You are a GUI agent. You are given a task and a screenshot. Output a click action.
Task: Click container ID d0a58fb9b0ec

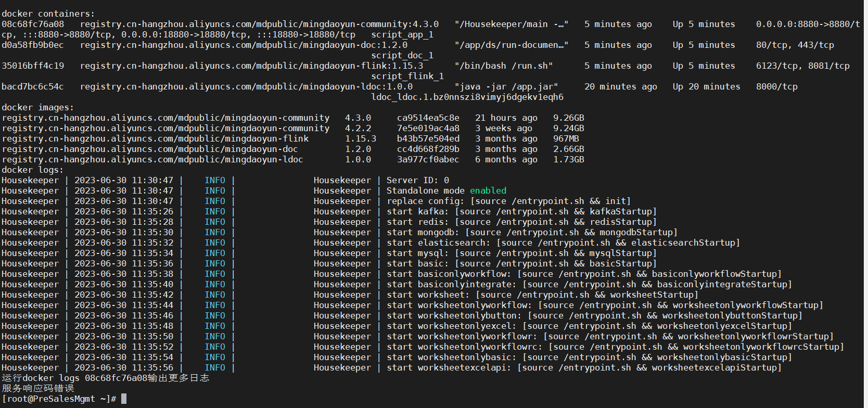33,45
